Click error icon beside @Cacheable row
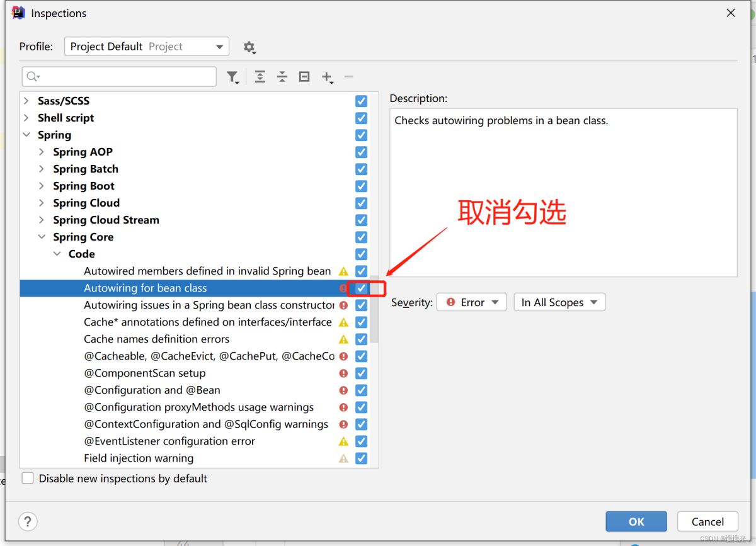756x546 pixels. (343, 356)
